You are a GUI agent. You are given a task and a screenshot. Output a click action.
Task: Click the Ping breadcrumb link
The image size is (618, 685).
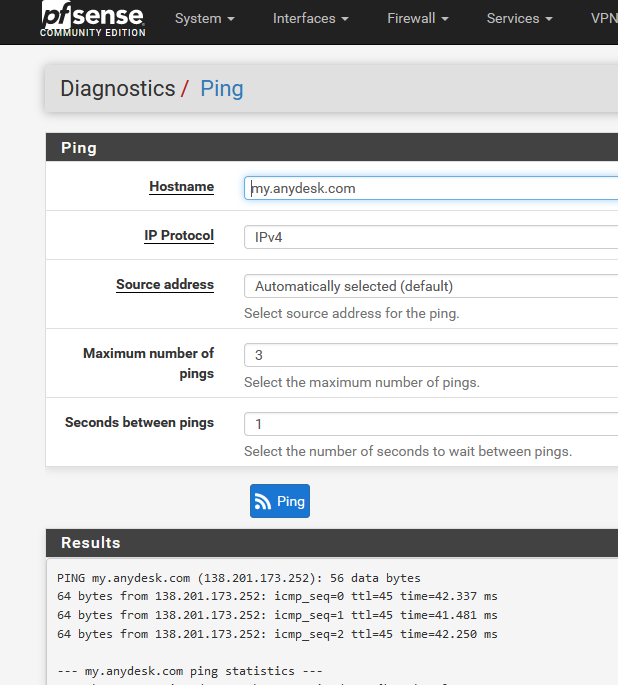[x=221, y=89]
